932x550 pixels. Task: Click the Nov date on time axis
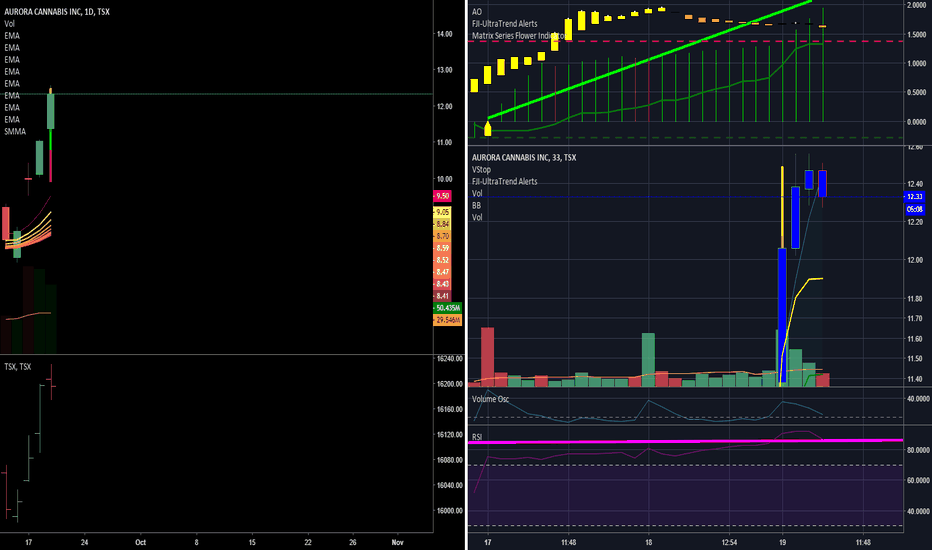398,542
